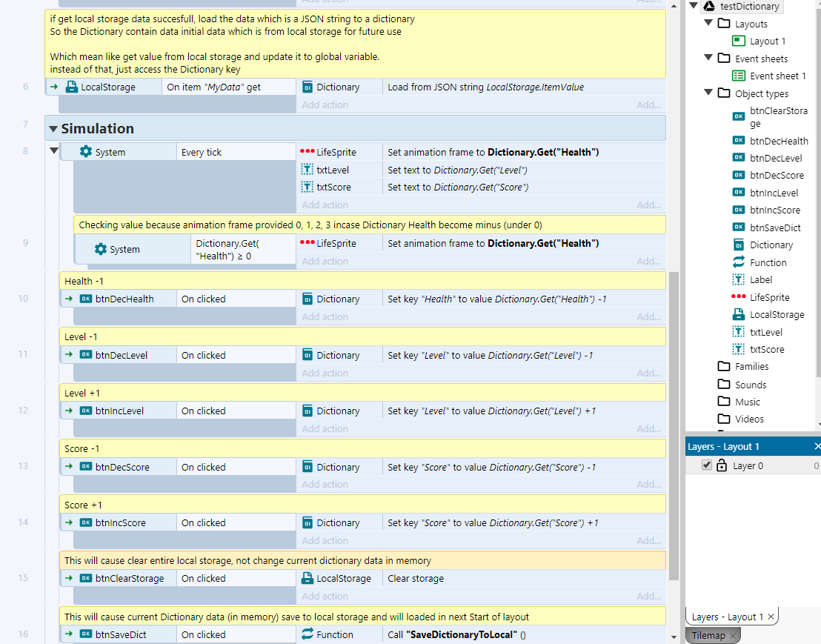
Task: Click the btnDecHealth button icon in event 10
Action: 86,299
